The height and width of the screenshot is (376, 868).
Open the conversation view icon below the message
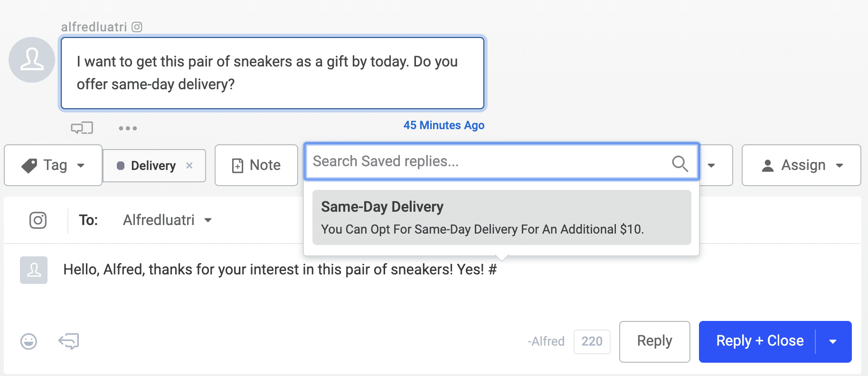(x=82, y=127)
